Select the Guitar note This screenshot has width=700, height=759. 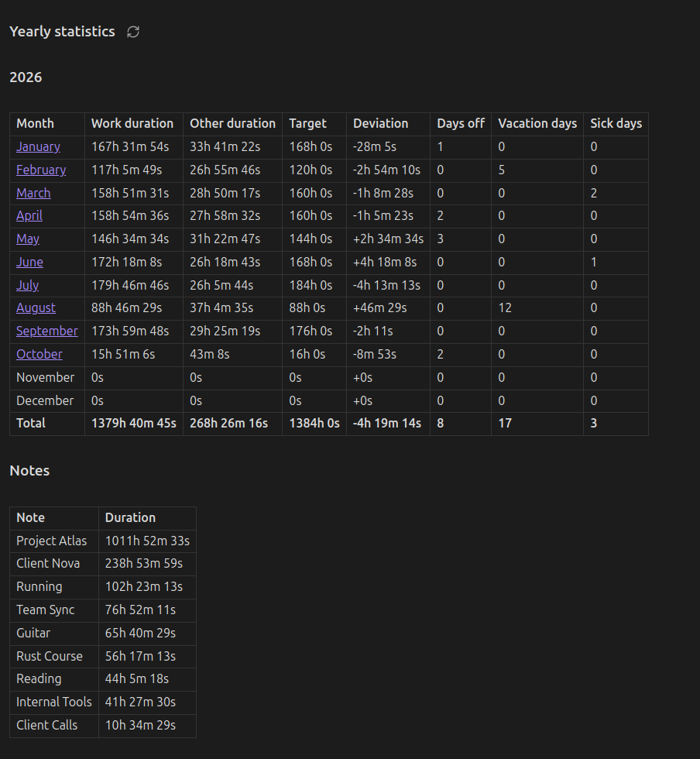33,634
